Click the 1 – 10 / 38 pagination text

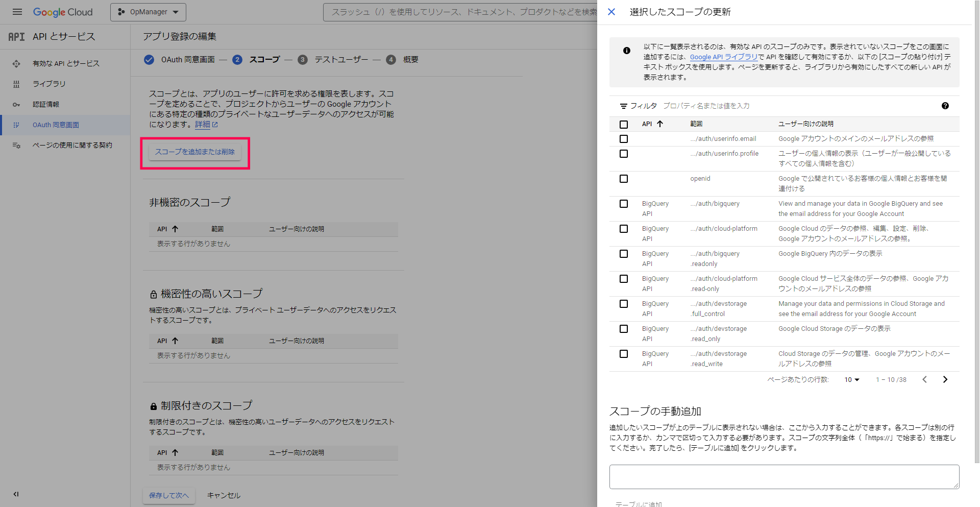click(x=891, y=380)
